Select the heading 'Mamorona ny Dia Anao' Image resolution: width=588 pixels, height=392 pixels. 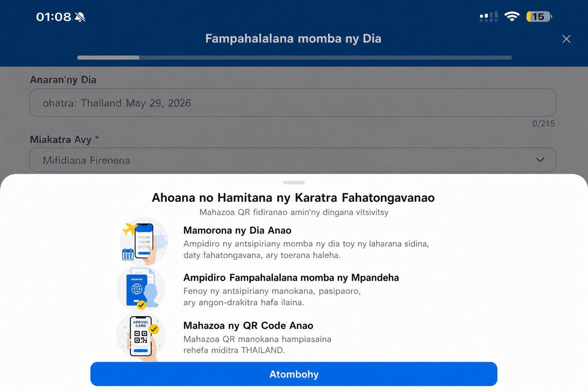[x=237, y=230]
